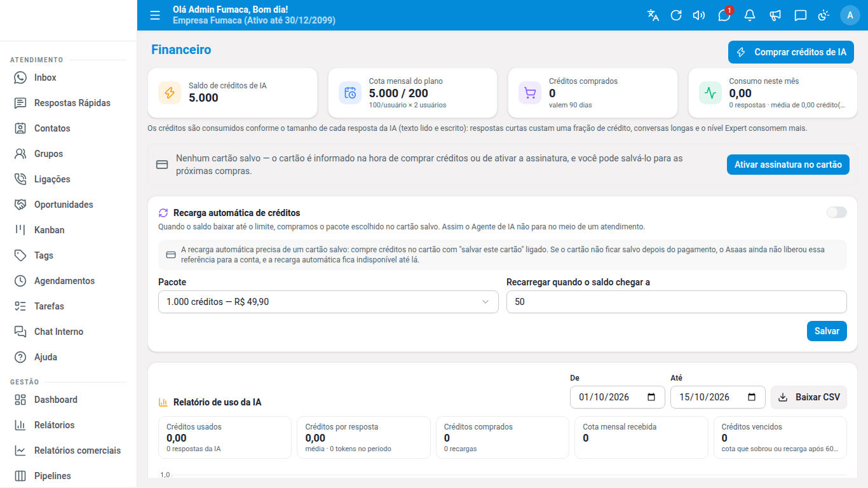Open the Pacote dropdown
The image size is (868, 488).
(328, 302)
